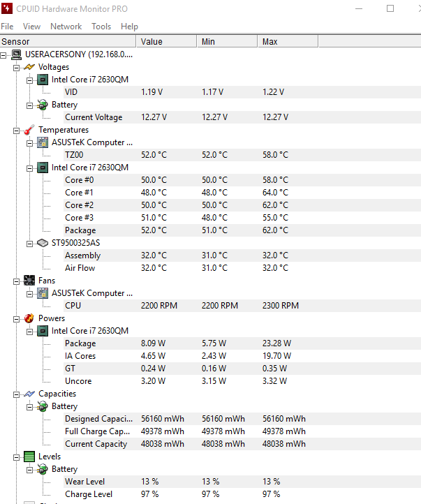
Task: Select the Assembly temperature row
Action: [x=242, y=255]
